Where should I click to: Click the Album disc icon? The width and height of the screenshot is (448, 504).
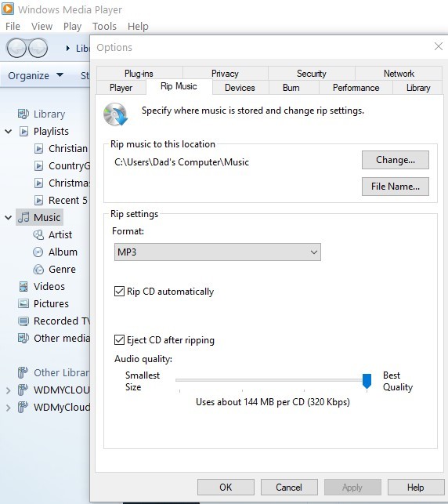[x=38, y=252]
